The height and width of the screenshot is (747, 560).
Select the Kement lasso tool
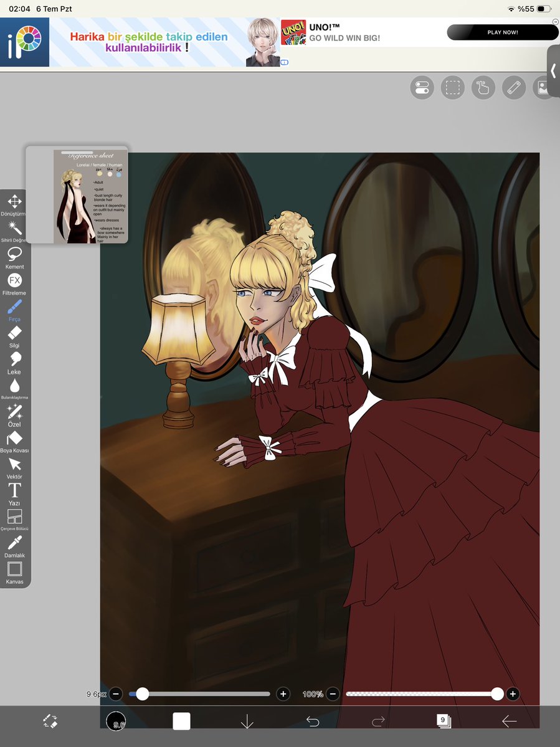(14, 258)
